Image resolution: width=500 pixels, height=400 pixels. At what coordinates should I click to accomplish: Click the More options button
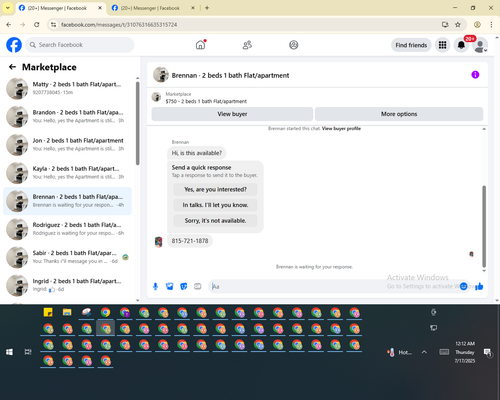[399, 114]
